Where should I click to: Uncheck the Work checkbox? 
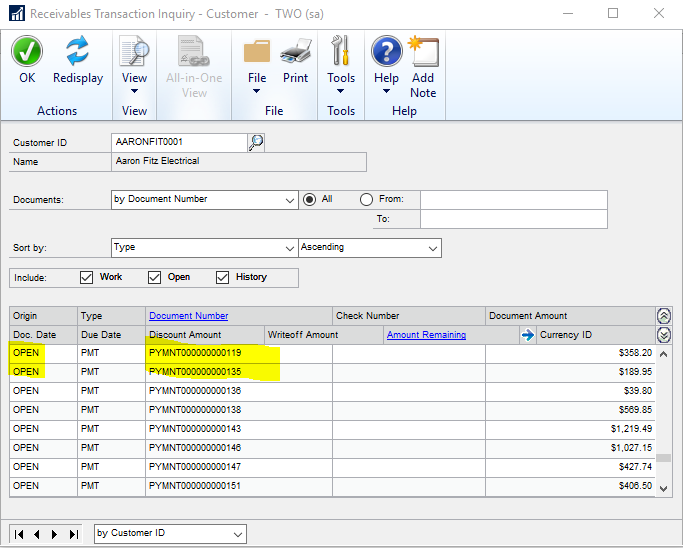tap(87, 277)
